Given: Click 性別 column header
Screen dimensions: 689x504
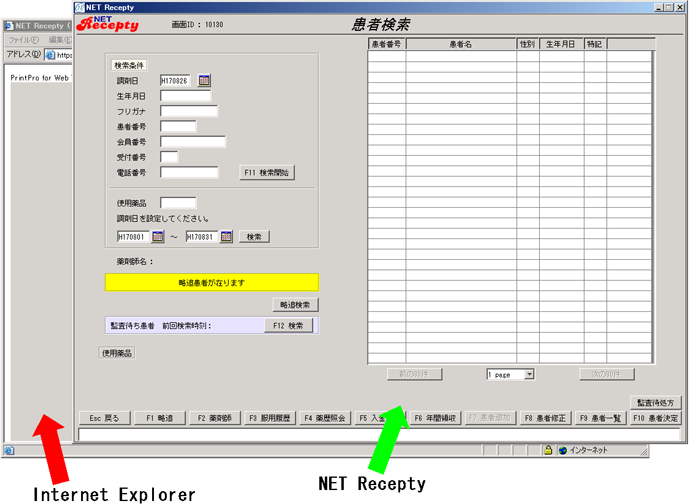Looking at the screenshot, I should 528,44.
